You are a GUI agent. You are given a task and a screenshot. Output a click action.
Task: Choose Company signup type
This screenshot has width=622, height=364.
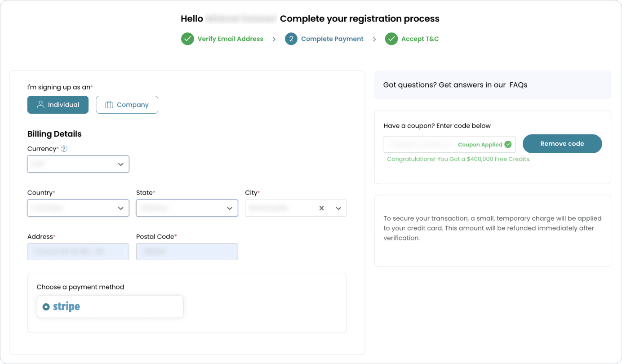point(127,105)
